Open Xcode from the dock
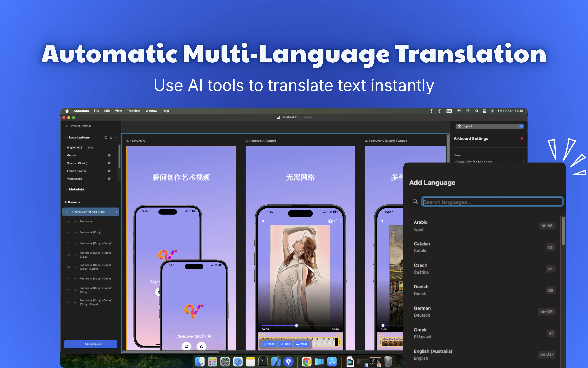Image resolution: width=588 pixels, height=368 pixels. point(276,362)
